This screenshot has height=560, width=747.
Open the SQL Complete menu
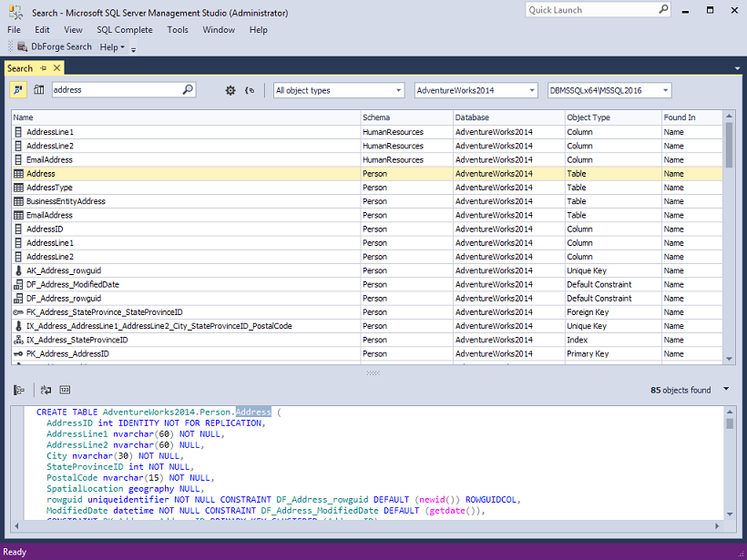coord(125,29)
